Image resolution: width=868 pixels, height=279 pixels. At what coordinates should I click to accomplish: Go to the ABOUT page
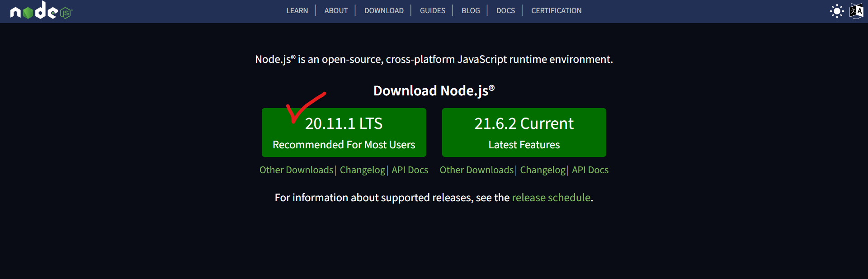336,10
